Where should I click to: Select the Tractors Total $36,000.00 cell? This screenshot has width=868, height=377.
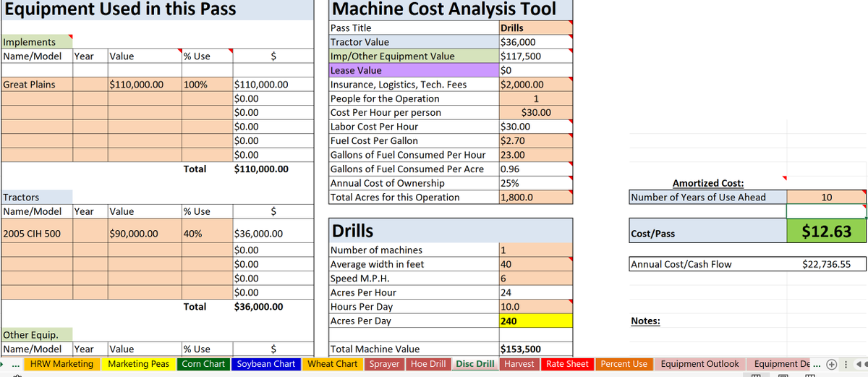(273, 307)
